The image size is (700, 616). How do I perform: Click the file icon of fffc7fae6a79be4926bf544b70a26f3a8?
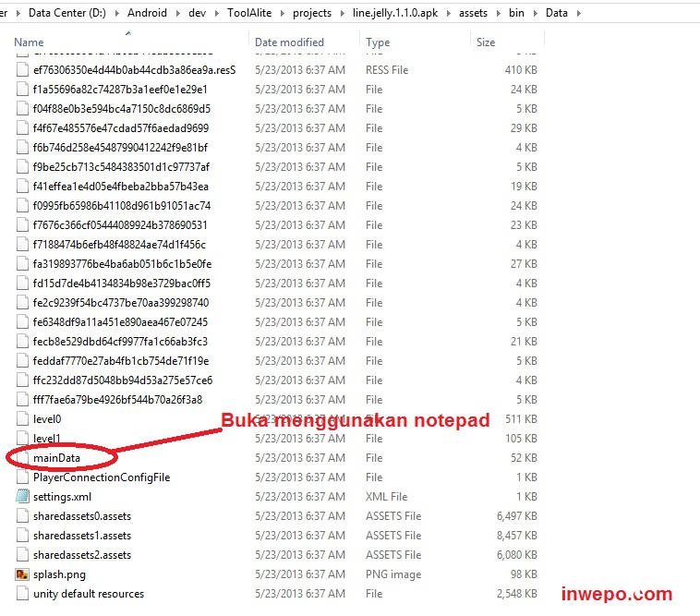(22, 399)
